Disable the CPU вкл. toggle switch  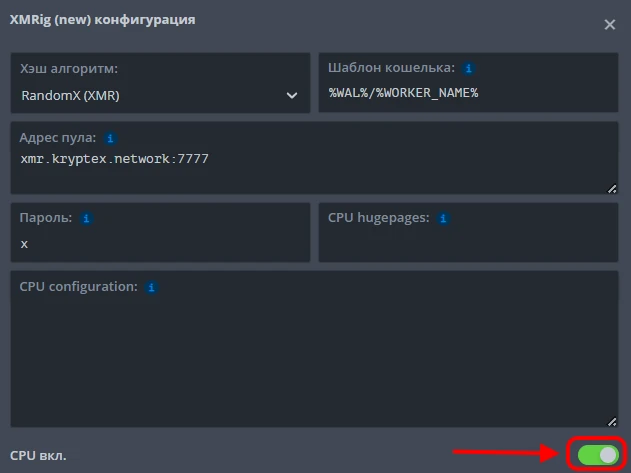pyautogui.click(x=598, y=454)
